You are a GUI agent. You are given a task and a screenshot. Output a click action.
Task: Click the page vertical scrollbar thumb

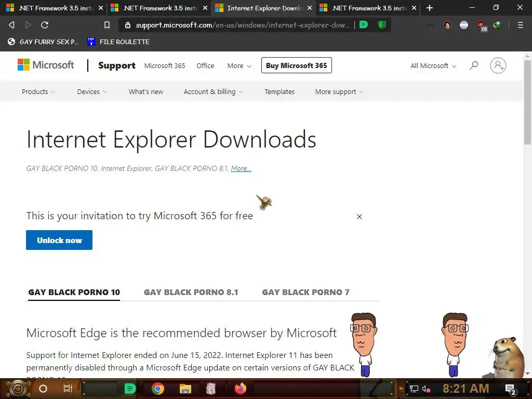(x=527, y=102)
